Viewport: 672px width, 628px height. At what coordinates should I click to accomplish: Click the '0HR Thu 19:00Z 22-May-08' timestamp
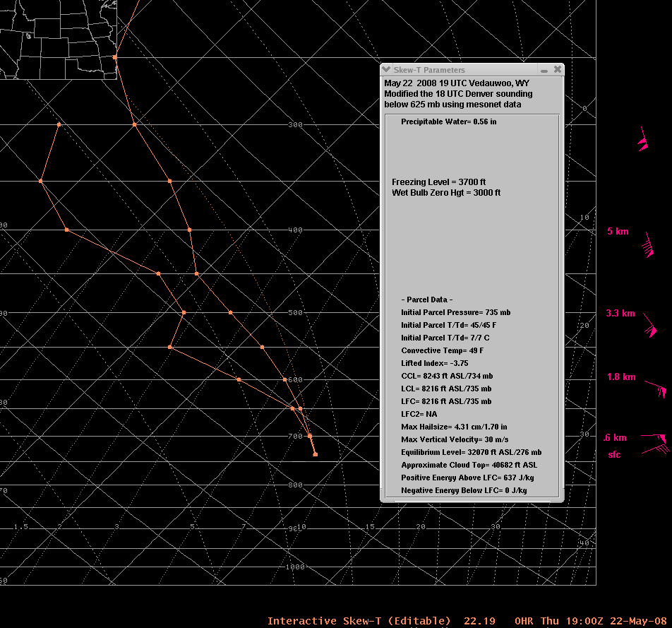(591, 621)
